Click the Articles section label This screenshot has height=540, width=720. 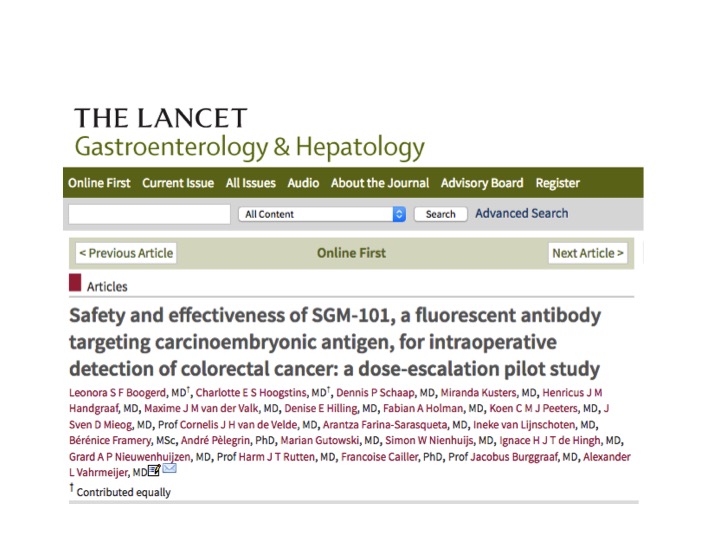[x=107, y=287]
